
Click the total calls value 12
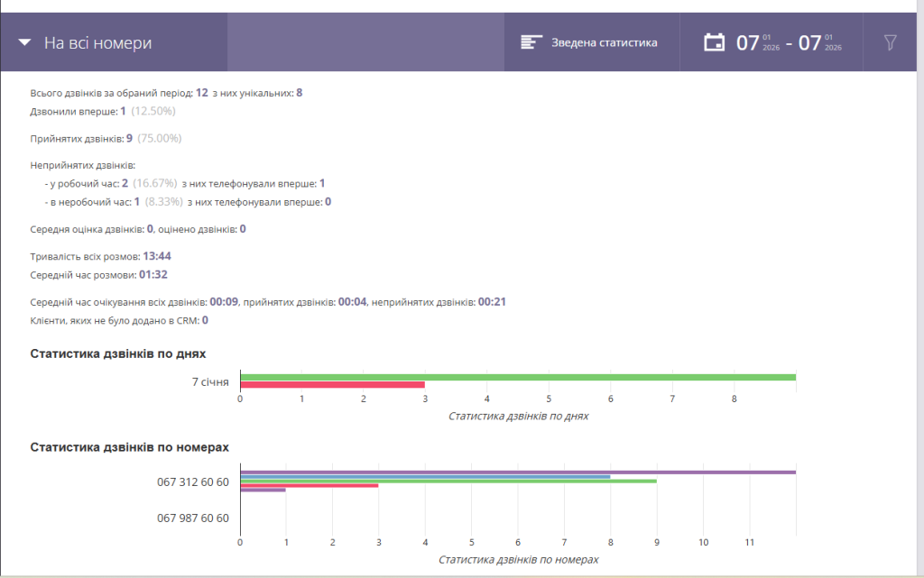pyautogui.click(x=201, y=92)
